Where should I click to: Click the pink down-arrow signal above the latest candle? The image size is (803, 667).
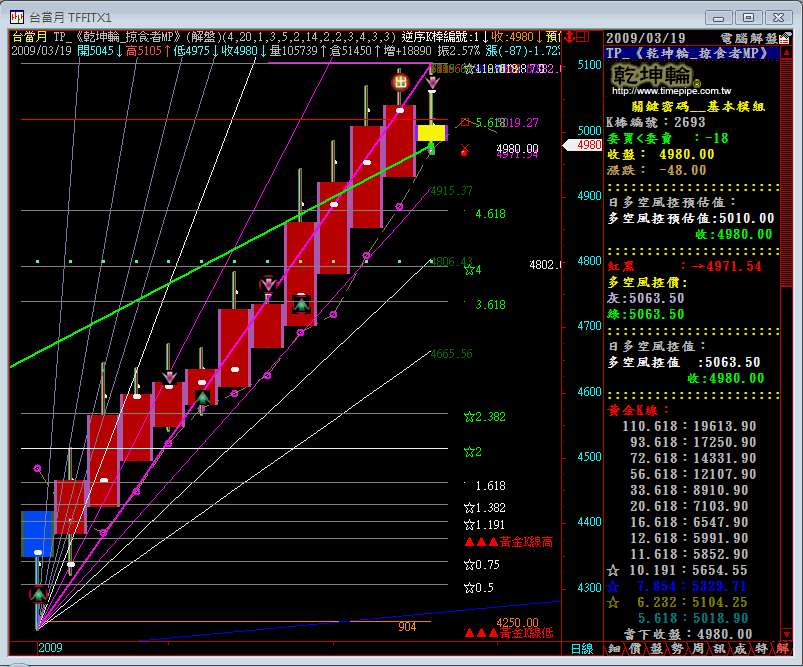[x=433, y=84]
